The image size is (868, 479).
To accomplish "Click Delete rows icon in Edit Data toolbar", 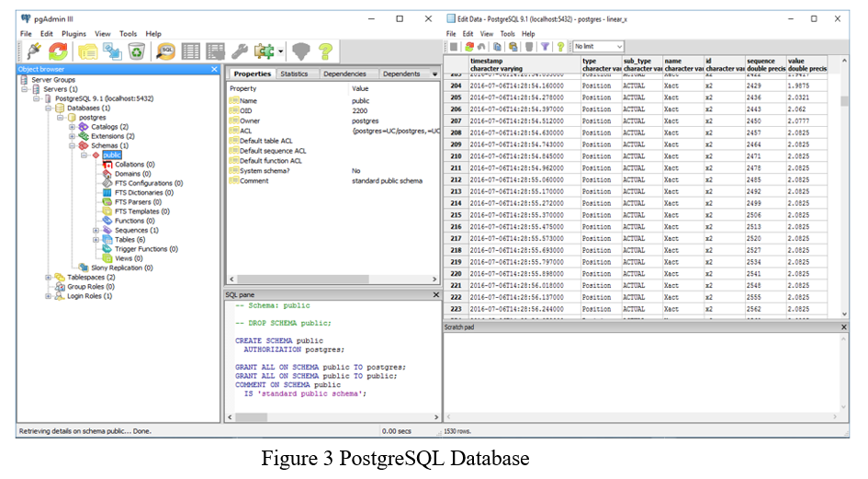I will (x=529, y=47).
